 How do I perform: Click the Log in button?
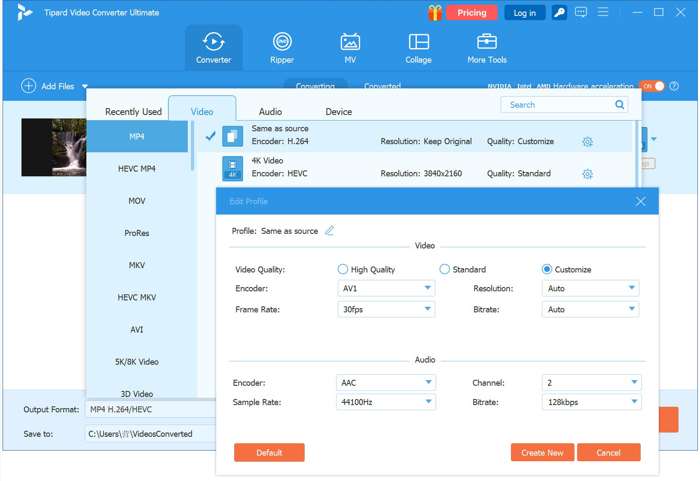tap(525, 13)
